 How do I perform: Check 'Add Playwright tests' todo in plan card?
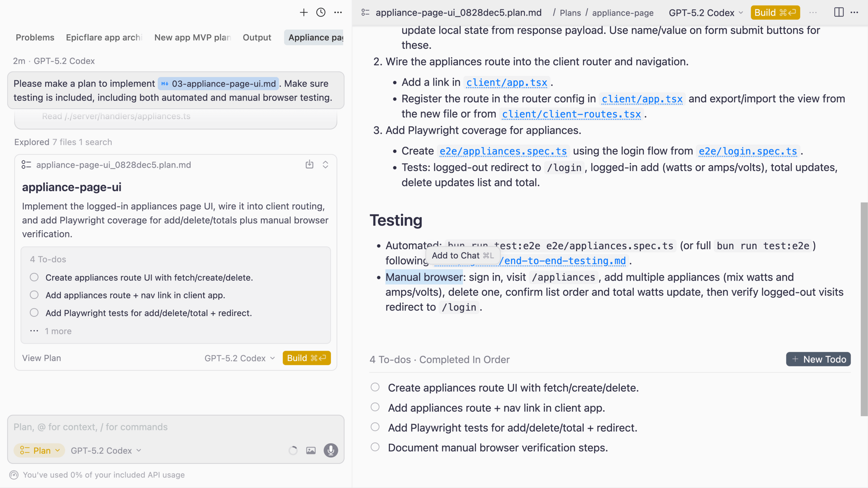34,313
